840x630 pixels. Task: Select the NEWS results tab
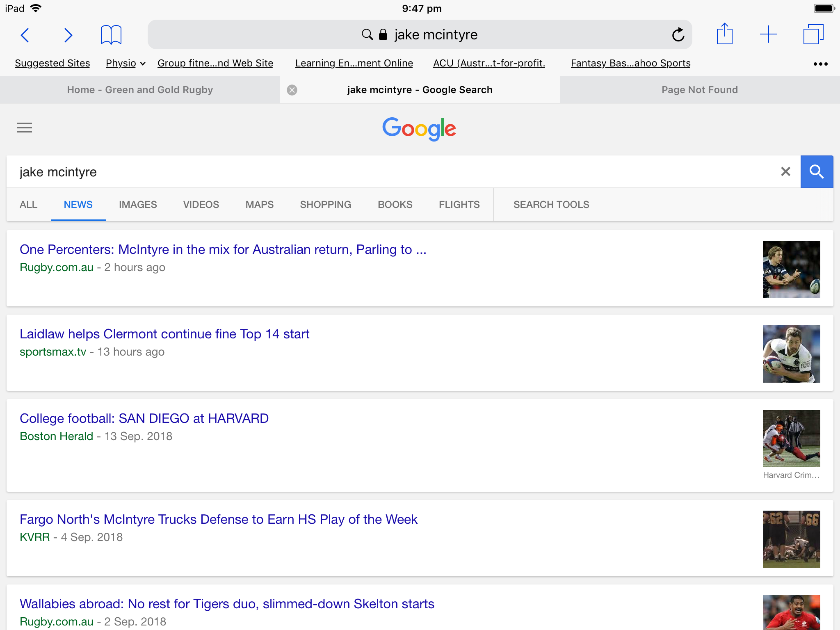click(x=78, y=205)
